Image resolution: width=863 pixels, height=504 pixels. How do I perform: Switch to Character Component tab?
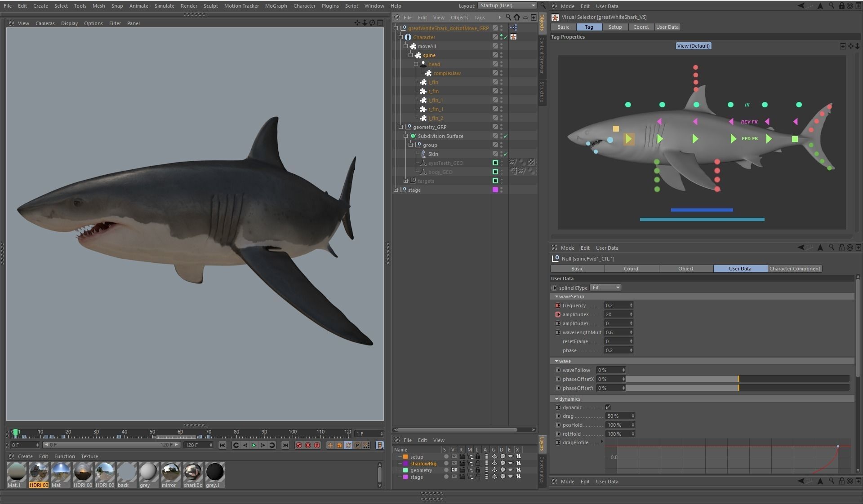(795, 269)
